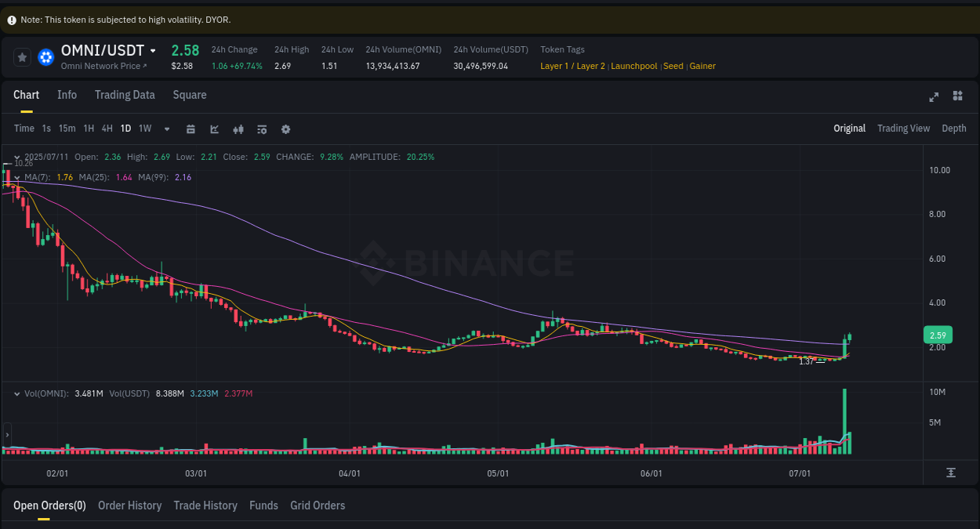Open the chart layout grid icon
Viewport: 980px width, 529px height.
tap(957, 96)
